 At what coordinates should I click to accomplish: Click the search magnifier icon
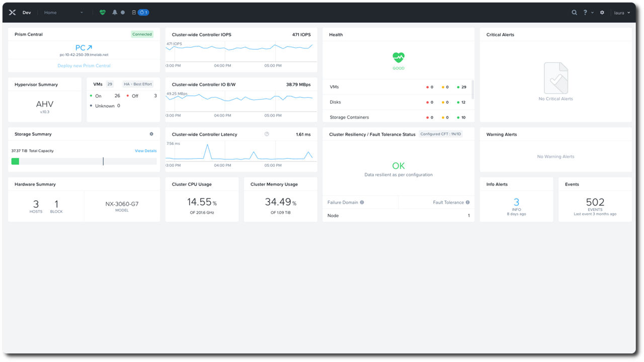click(574, 13)
